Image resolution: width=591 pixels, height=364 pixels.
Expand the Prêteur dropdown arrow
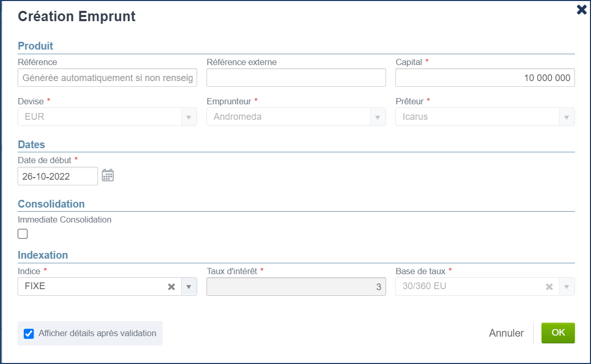567,117
